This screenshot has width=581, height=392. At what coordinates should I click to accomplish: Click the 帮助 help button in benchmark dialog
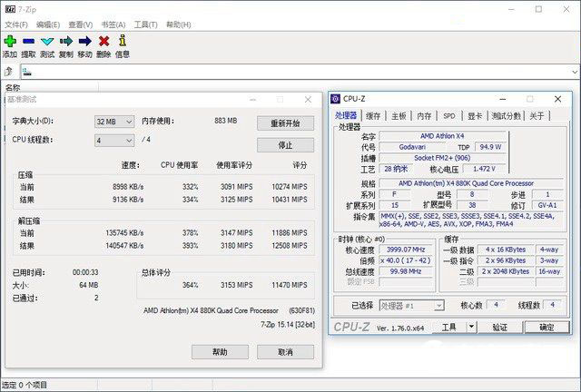(x=220, y=351)
